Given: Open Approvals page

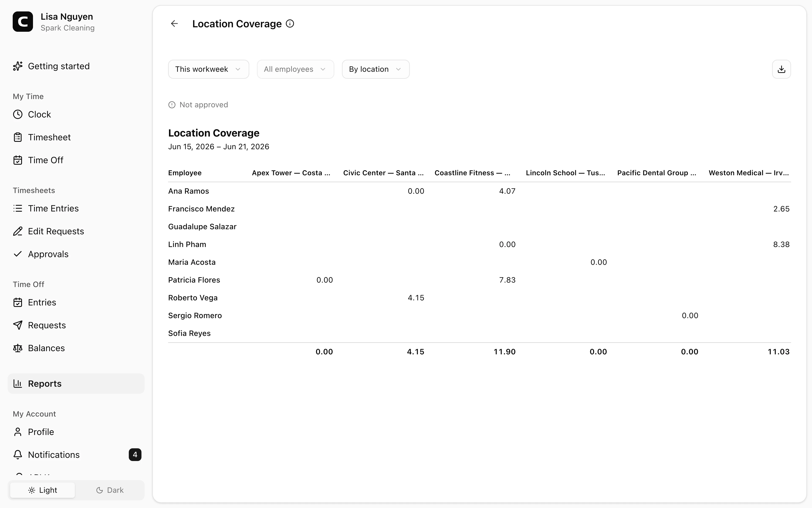Looking at the screenshot, I should [76, 254].
